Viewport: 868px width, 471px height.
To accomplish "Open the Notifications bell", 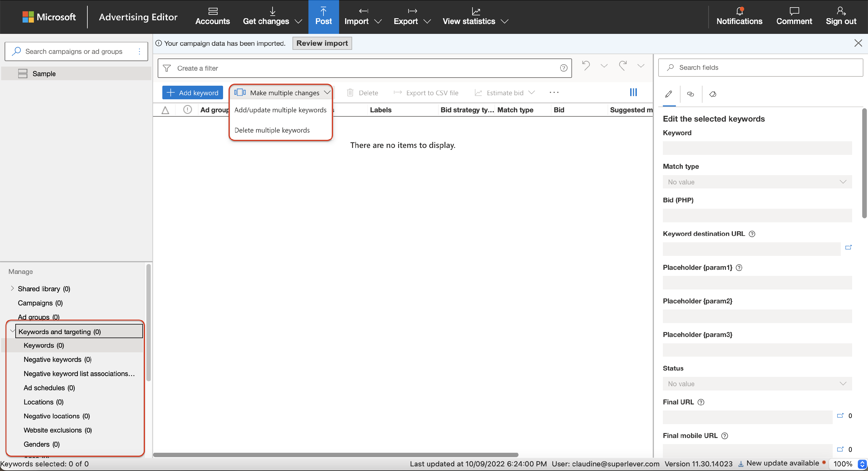I will [739, 12].
